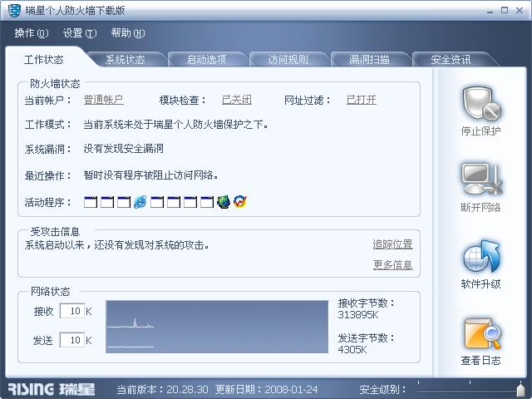Click received bytes value 313895K

tap(358, 315)
